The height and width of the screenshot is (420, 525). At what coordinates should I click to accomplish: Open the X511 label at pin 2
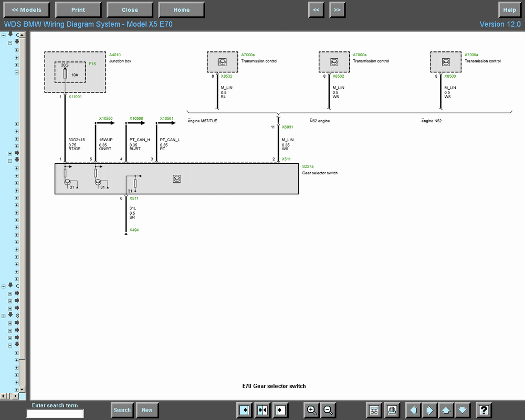click(286, 160)
